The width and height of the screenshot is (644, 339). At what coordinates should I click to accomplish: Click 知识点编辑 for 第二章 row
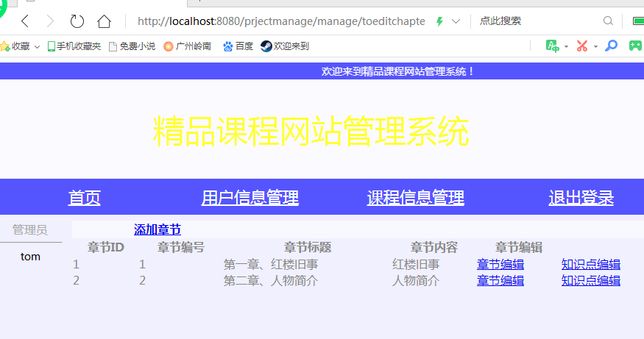point(591,281)
